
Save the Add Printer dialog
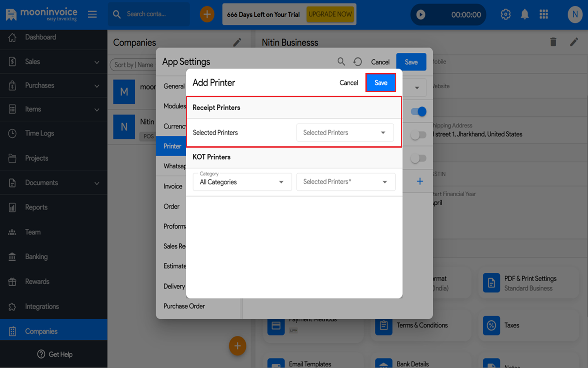pos(381,83)
